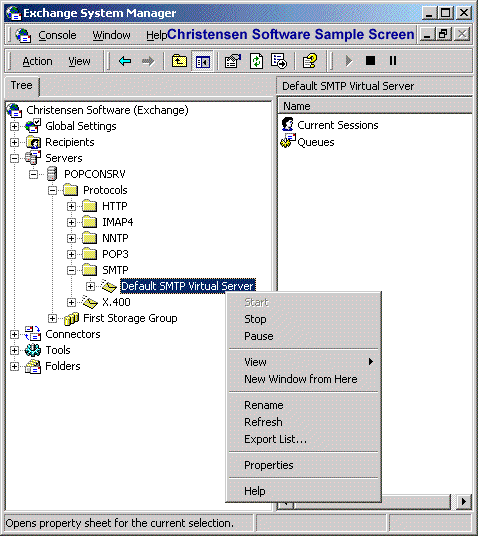This screenshot has width=478, height=536.
Task: Click the horizontal scrollbar right arrow
Action: pyautogui.click(x=463, y=501)
